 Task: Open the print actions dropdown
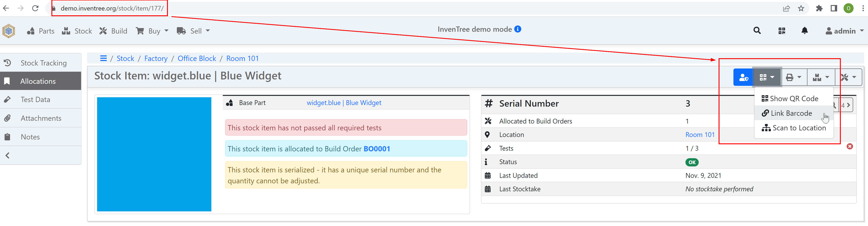tap(794, 77)
